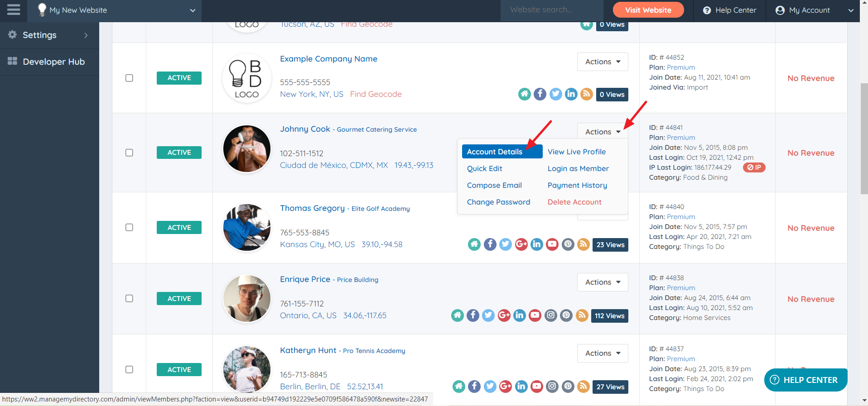Open Enrique Price's Pinterest icon
This screenshot has height=406, width=868.
(x=566, y=315)
